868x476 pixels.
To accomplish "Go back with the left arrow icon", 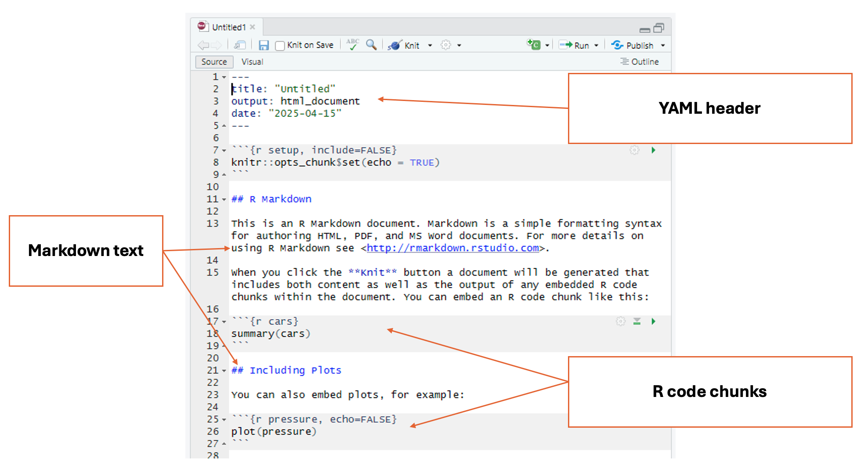I will 203,45.
